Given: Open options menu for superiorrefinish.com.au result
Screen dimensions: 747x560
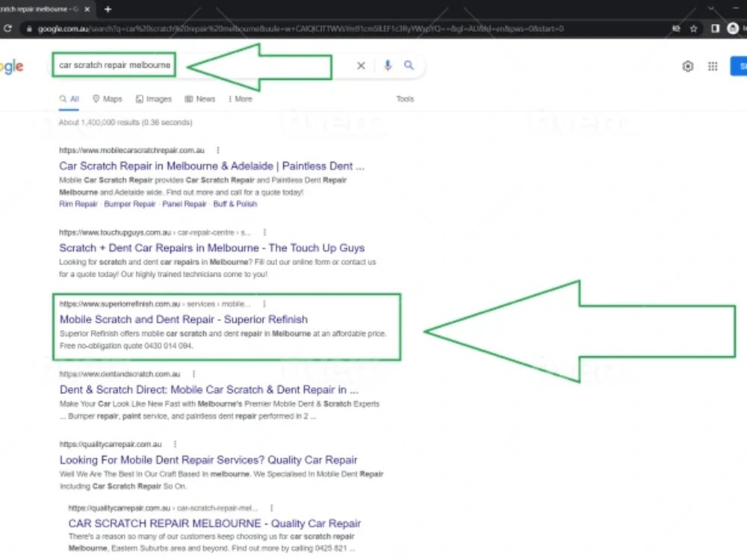Looking at the screenshot, I should point(264,304).
